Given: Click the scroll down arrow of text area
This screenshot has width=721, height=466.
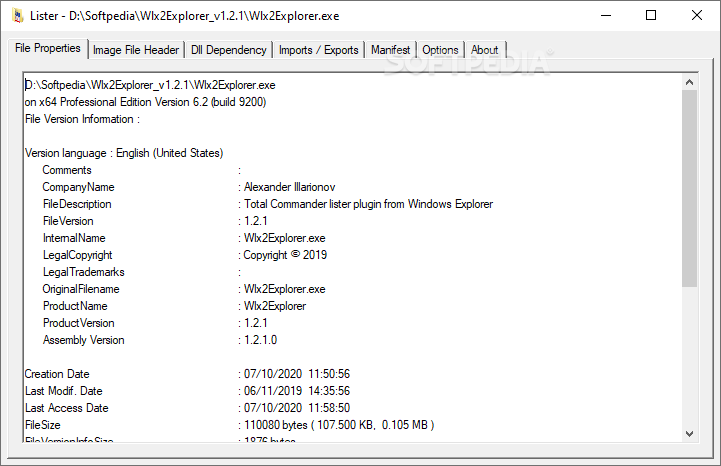Looking at the screenshot, I should pos(689,433).
